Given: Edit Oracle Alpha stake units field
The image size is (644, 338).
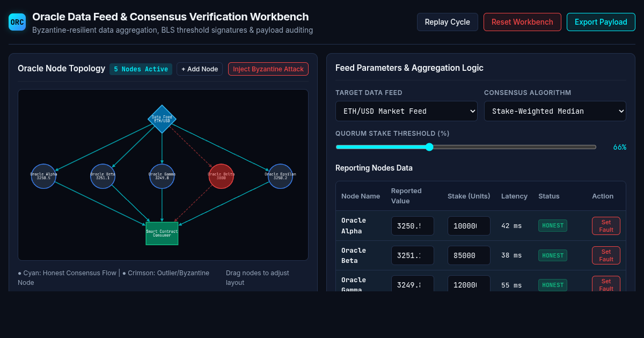Looking at the screenshot, I should coord(469,226).
